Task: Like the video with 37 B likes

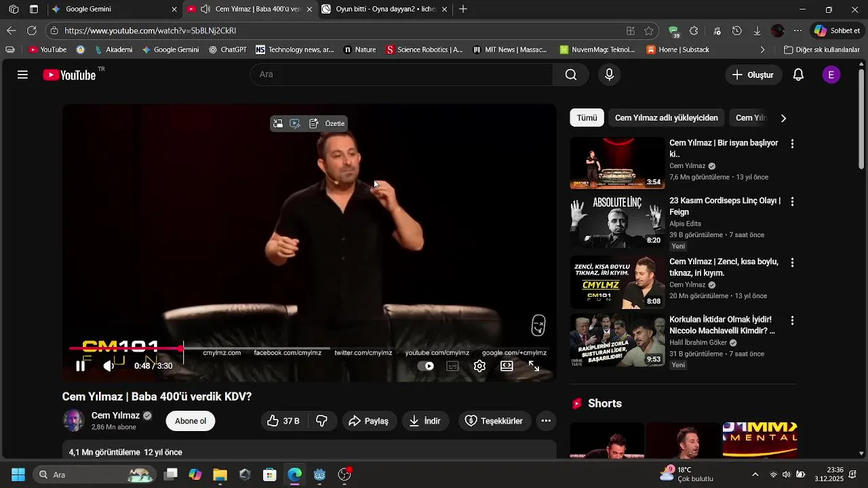Action: point(283,421)
